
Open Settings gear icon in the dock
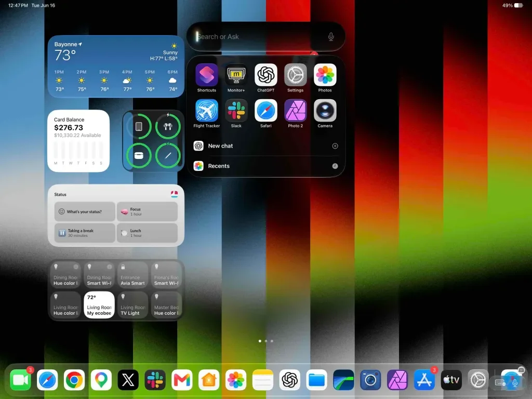click(x=478, y=380)
